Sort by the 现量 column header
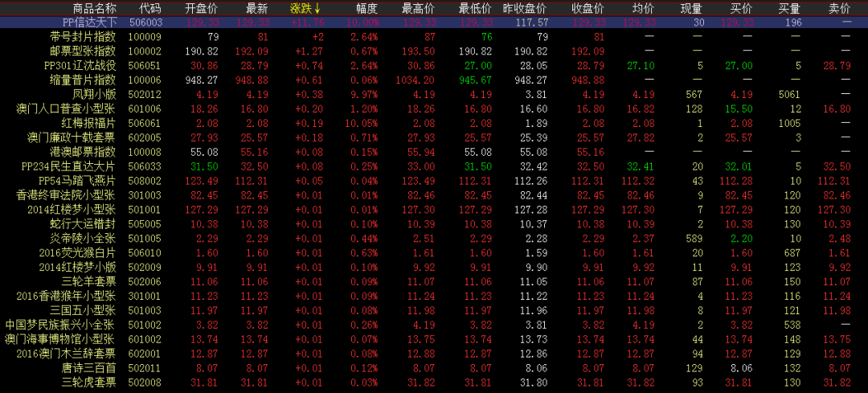 [692, 8]
